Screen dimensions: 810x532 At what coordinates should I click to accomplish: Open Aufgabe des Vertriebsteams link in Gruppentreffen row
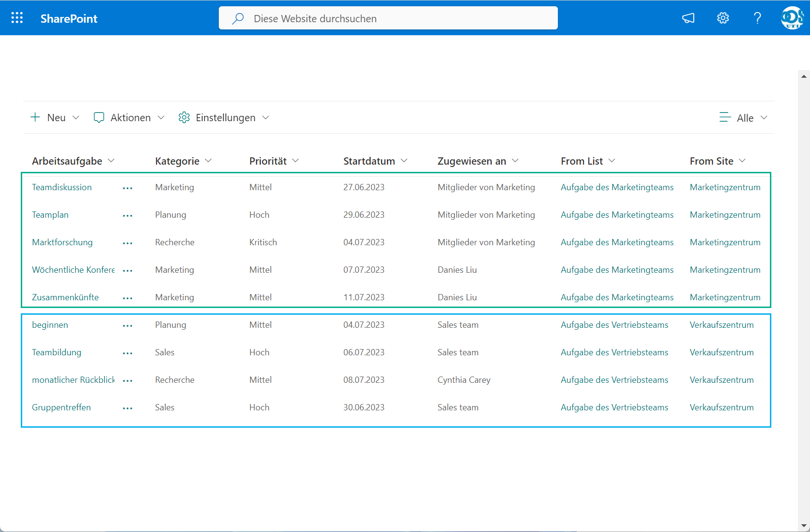tap(614, 407)
